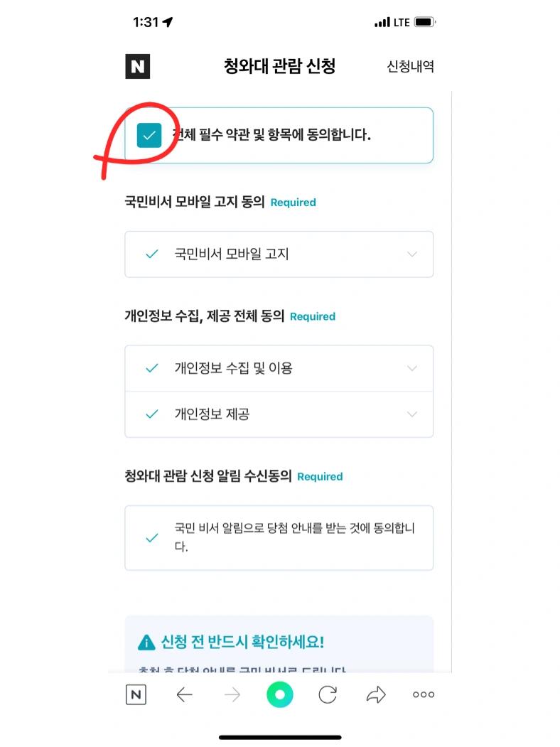Tap the warning triangle icon in notice
This screenshot has width=560, height=747.
(x=146, y=643)
